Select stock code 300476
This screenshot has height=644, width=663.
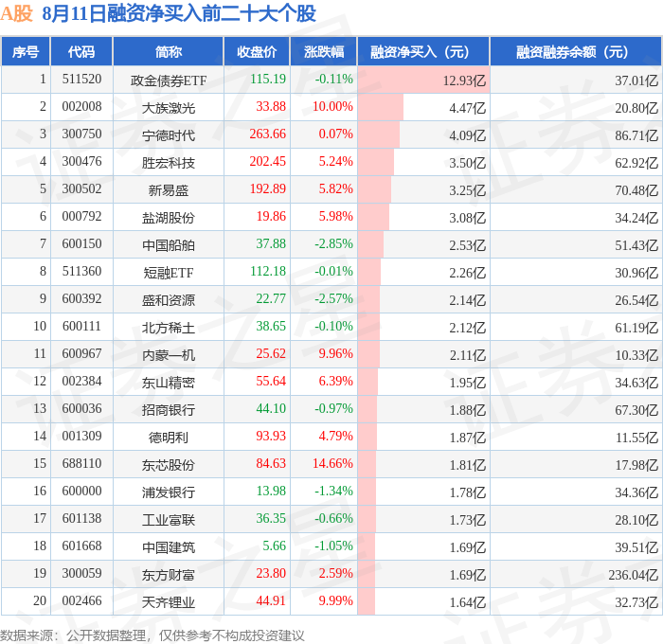pos(81,162)
